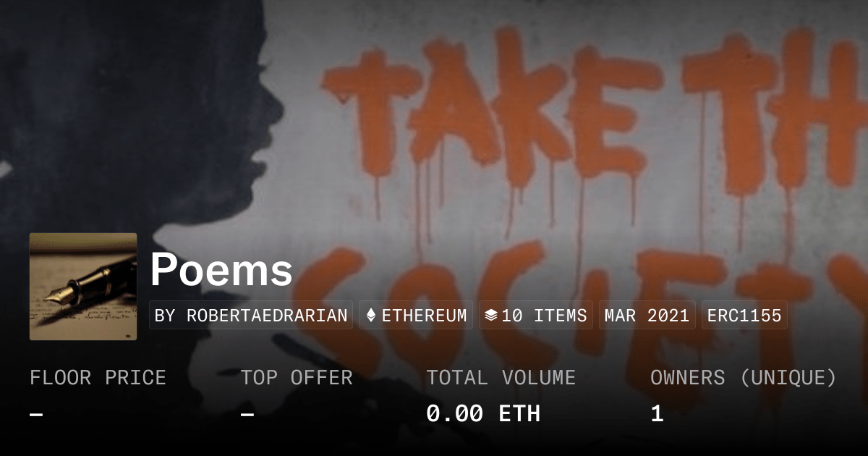Click the TOP OFFER stat label
The height and width of the screenshot is (456, 868).
297,378
